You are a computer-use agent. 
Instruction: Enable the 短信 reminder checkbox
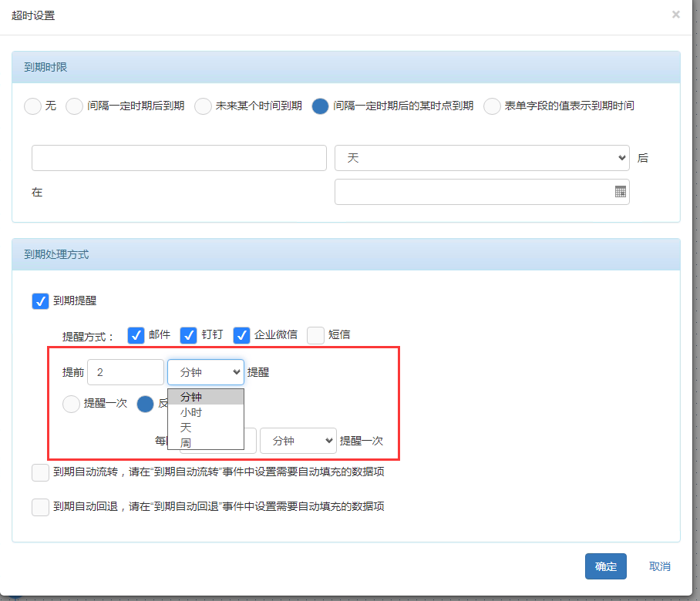click(315, 335)
